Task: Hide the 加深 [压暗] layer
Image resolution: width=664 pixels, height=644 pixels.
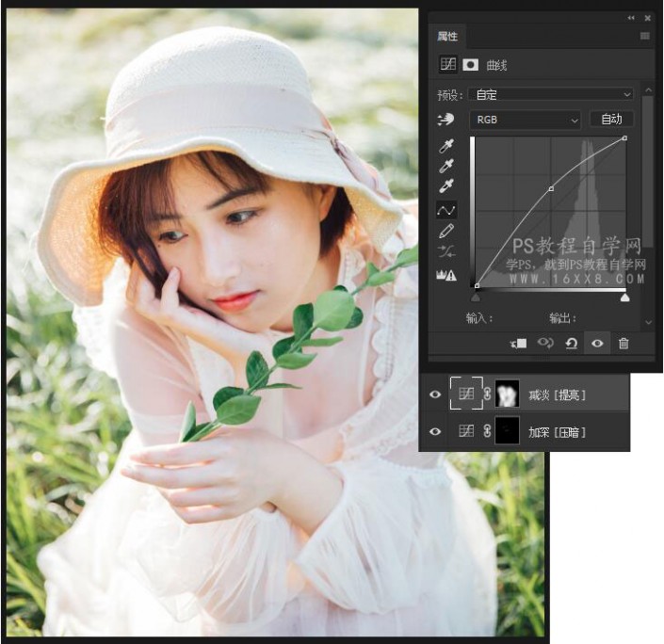Action: point(435,431)
